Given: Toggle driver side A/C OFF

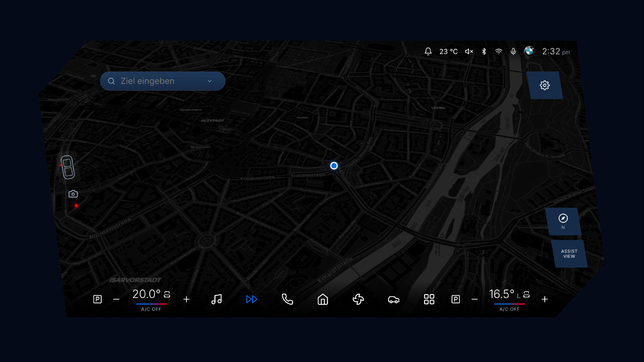Looking at the screenshot, I should pos(151,309).
